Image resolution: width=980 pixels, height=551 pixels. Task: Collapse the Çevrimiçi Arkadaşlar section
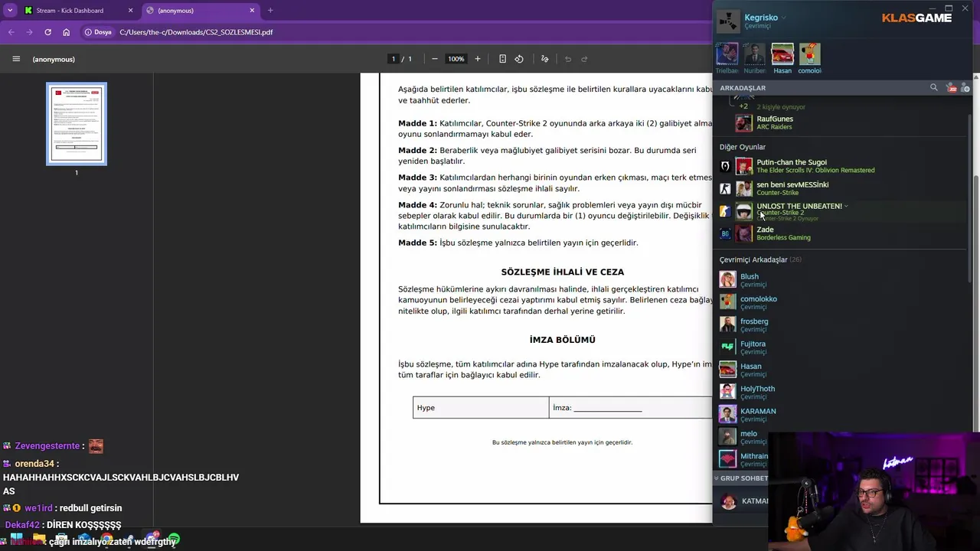[x=760, y=259]
